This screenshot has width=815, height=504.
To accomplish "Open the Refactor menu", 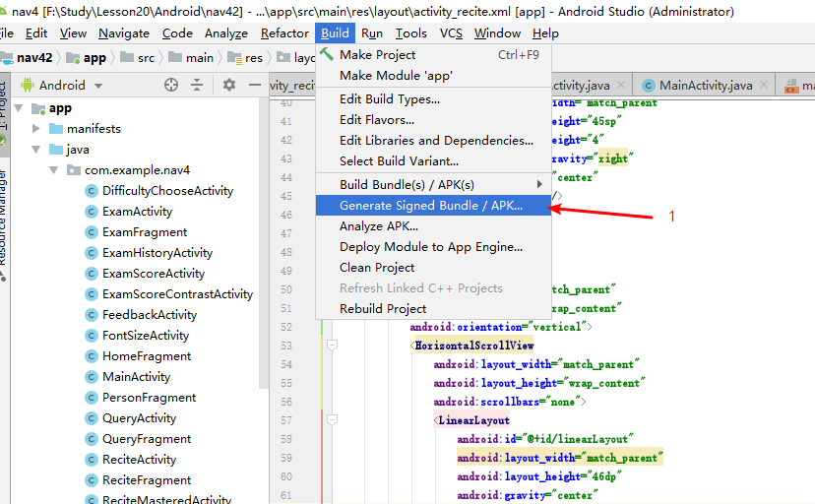I will point(284,33).
